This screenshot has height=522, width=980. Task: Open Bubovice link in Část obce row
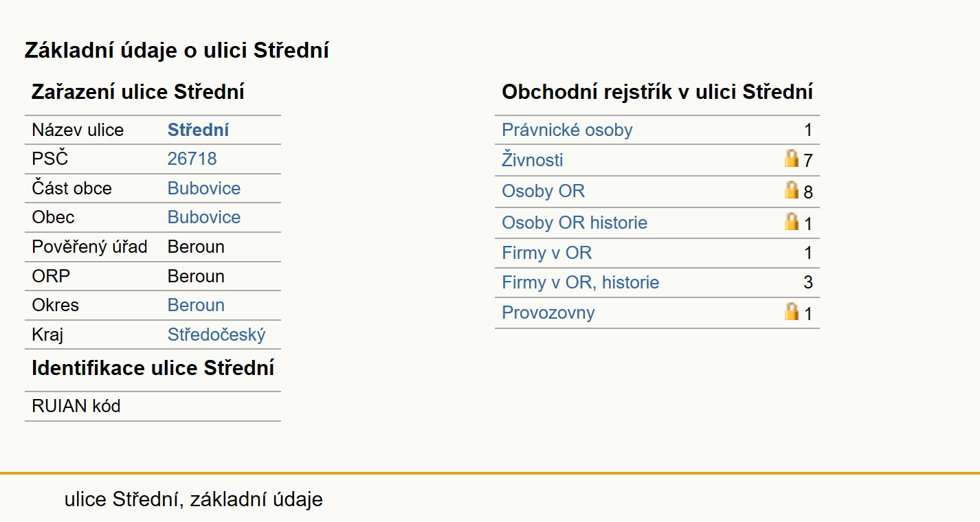coord(204,188)
